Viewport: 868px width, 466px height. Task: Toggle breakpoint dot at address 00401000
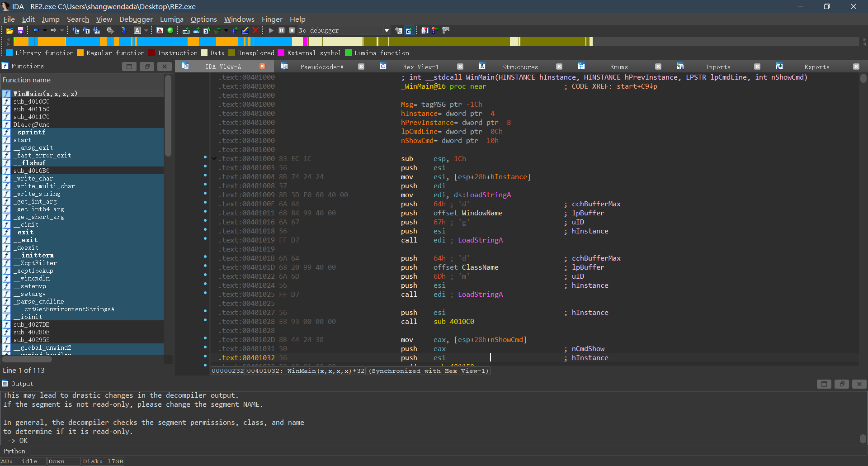click(205, 157)
